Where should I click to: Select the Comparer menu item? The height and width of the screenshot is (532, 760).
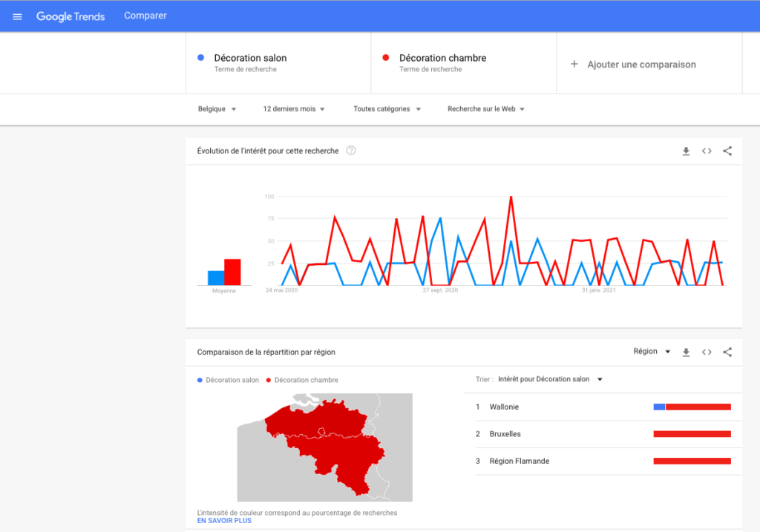145,16
